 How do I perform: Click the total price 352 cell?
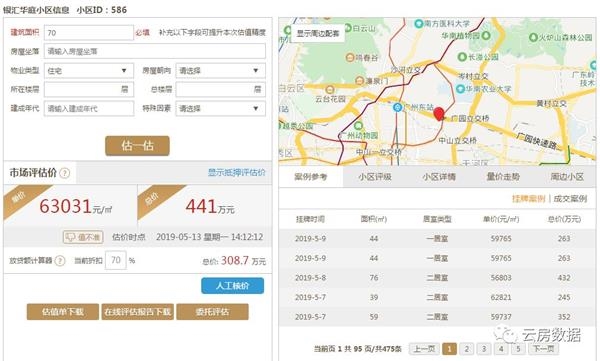[x=564, y=317]
